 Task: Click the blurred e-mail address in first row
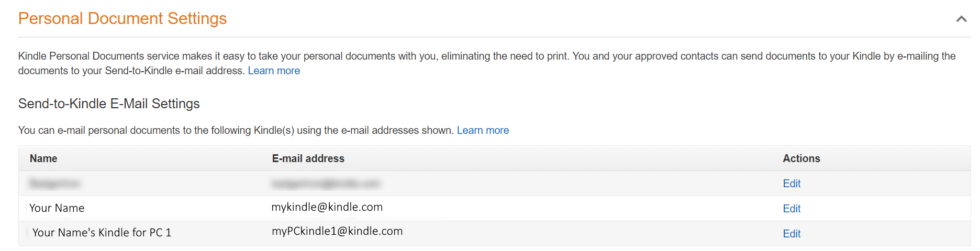pyautogui.click(x=326, y=184)
